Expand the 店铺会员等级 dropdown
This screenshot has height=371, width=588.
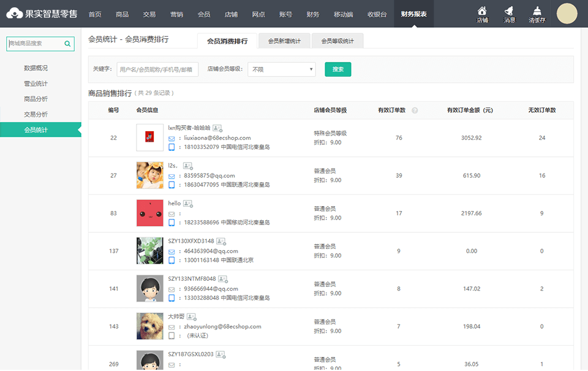[281, 69]
